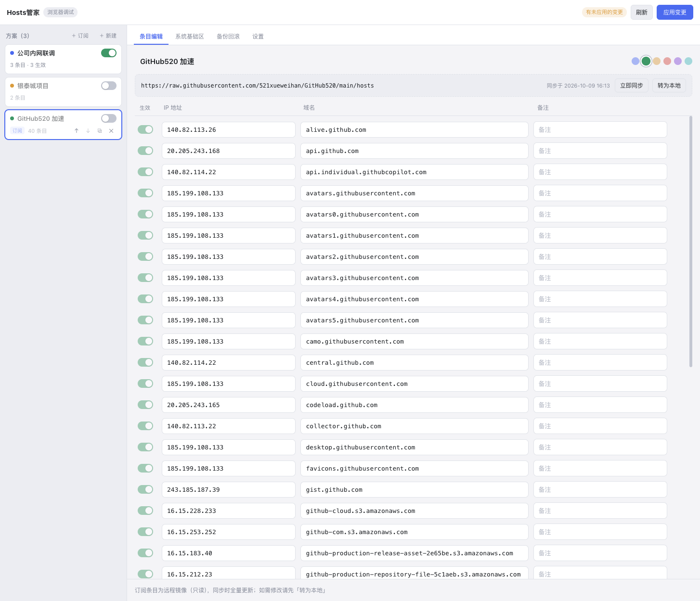Click the 同步于 2026-10-09 16:13 timestamp
The height and width of the screenshot is (601, 700).
[578, 86]
